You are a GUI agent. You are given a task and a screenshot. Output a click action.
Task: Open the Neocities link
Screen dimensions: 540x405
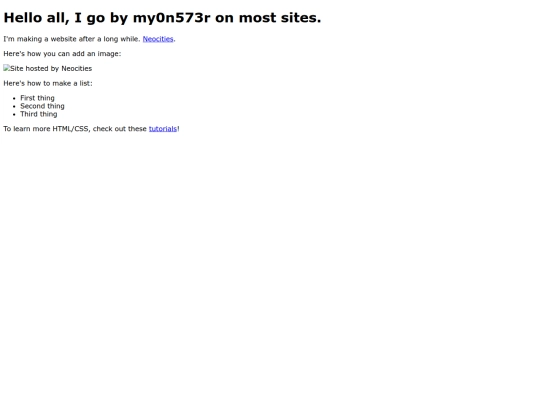click(x=158, y=39)
